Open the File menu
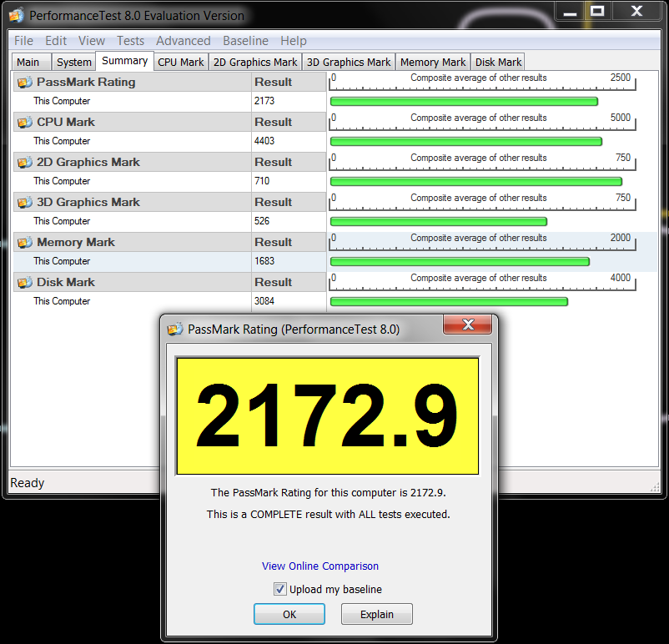669x644 pixels. (x=23, y=41)
